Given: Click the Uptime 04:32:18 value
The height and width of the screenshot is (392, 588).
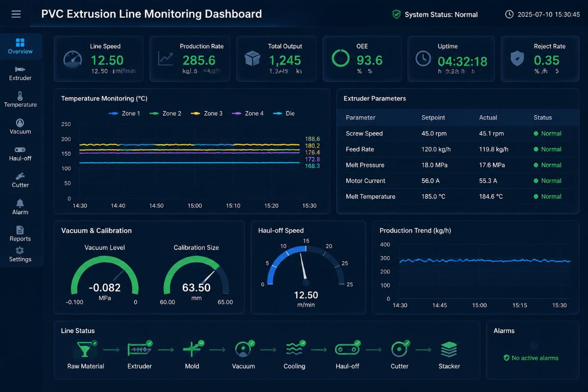Looking at the screenshot, I should pyautogui.click(x=463, y=61).
